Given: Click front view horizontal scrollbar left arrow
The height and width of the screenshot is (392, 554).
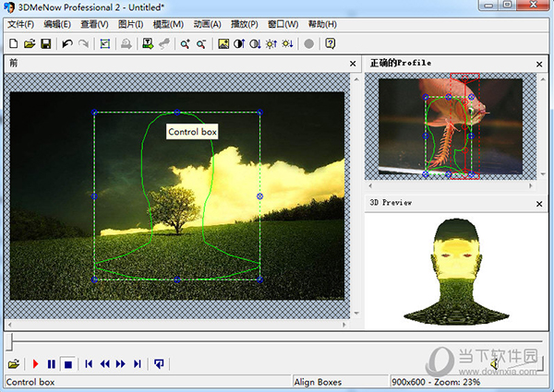Looking at the screenshot, I should pos(9,325).
